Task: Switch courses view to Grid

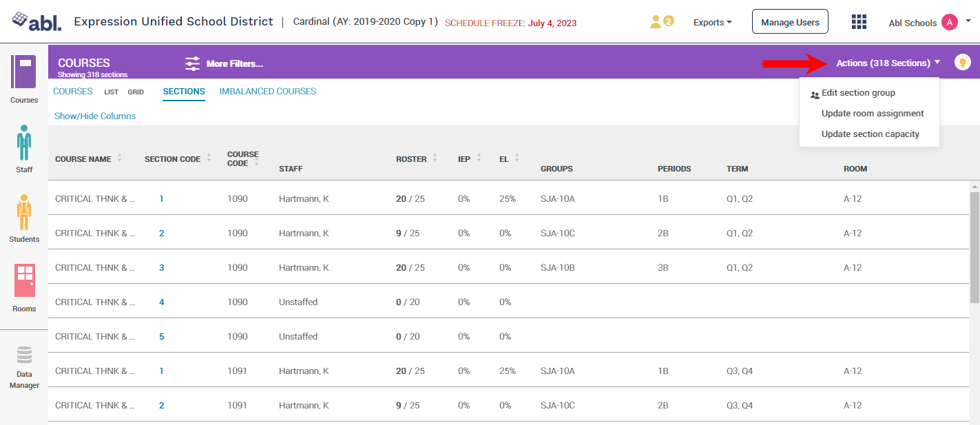Action: pyautogui.click(x=136, y=92)
